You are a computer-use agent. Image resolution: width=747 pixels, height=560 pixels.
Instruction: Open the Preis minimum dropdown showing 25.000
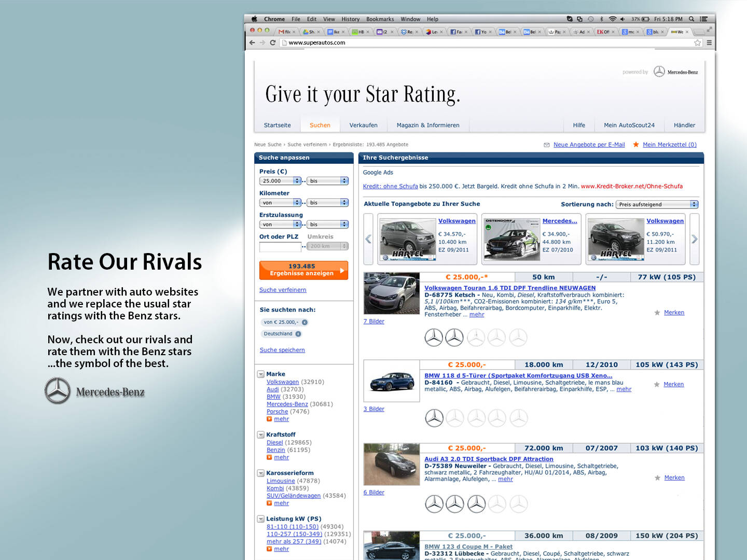280,181
